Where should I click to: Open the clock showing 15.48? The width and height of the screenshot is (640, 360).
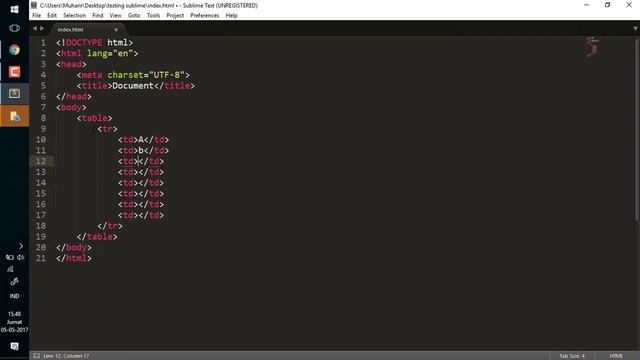pos(14,322)
